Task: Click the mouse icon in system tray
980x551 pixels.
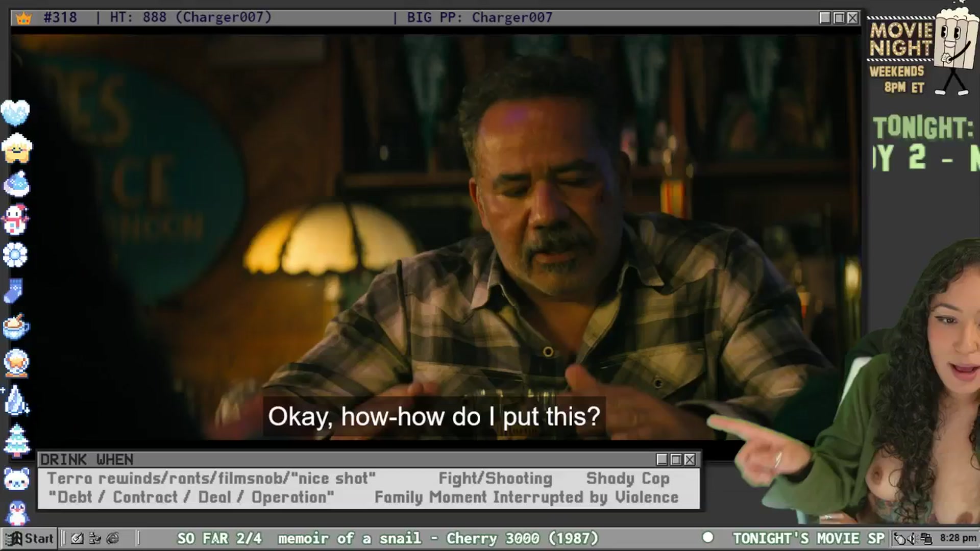Action: (x=900, y=539)
